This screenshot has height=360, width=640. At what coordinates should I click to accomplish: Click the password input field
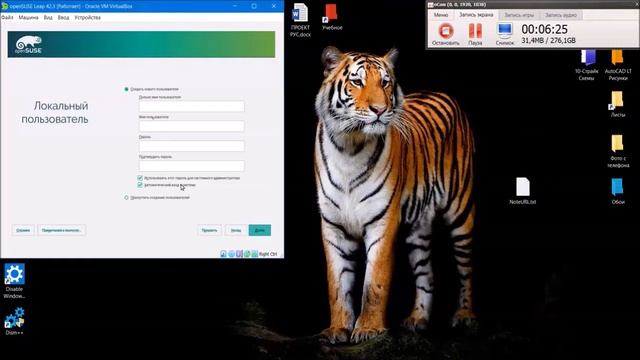click(x=191, y=146)
